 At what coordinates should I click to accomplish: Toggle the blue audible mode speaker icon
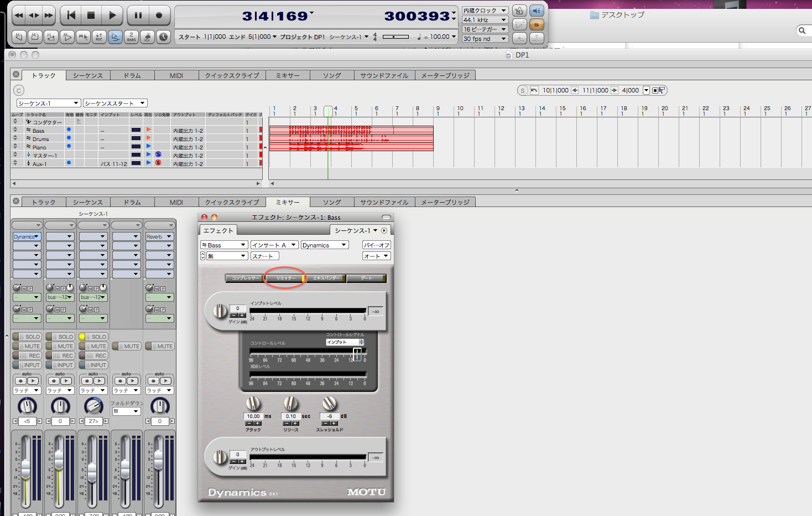537,11
